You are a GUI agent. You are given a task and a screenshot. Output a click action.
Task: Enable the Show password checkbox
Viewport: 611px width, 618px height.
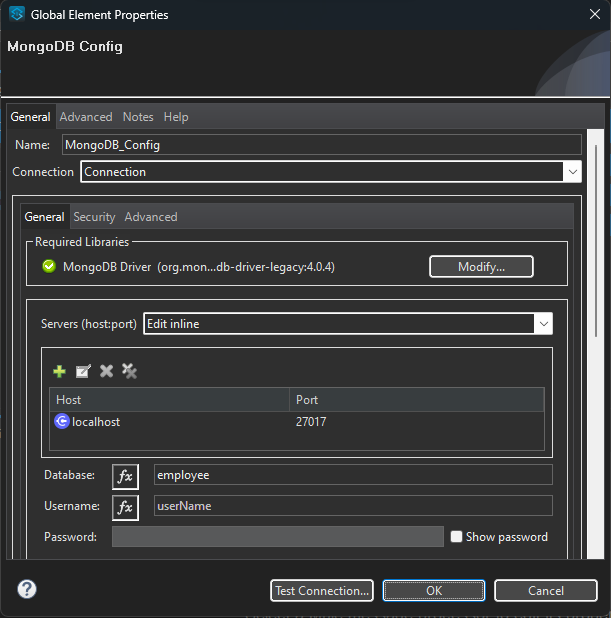tap(457, 537)
